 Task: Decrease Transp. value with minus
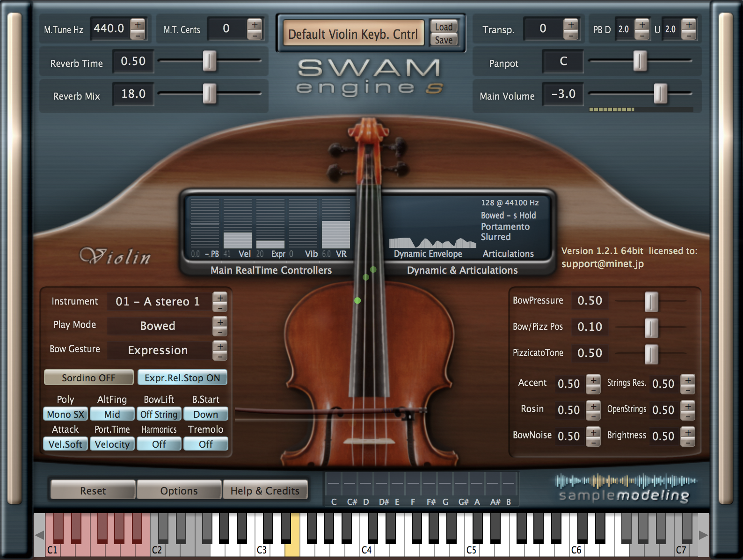pyautogui.click(x=571, y=35)
